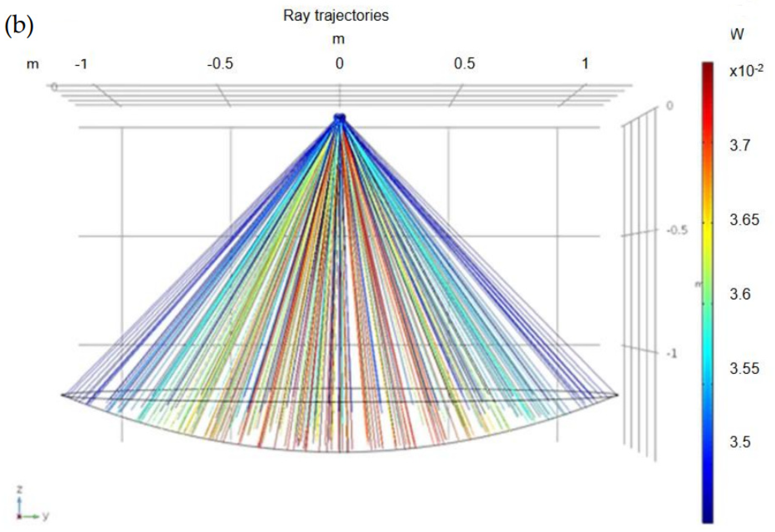The width and height of the screenshot is (775, 532).
Task: Select the 3.5 tick on color legend
Action: 740,442
